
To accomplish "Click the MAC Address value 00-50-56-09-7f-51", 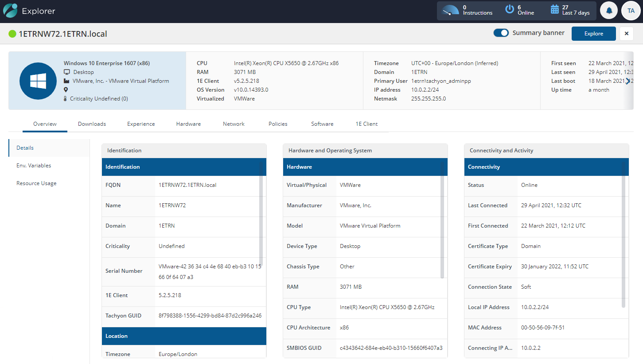I will [x=543, y=328].
